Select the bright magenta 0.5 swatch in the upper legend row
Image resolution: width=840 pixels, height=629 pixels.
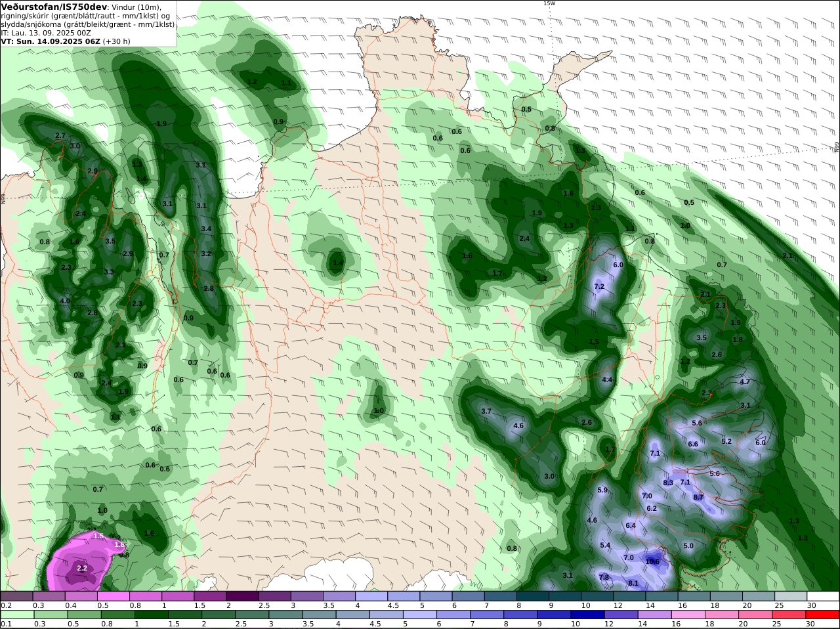[x=113, y=596]
